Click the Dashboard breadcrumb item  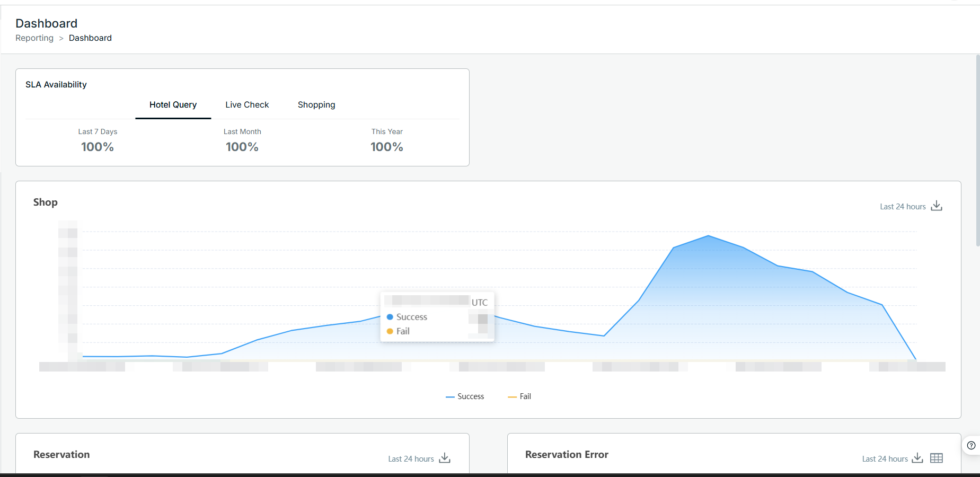click(x=90, y=38)
